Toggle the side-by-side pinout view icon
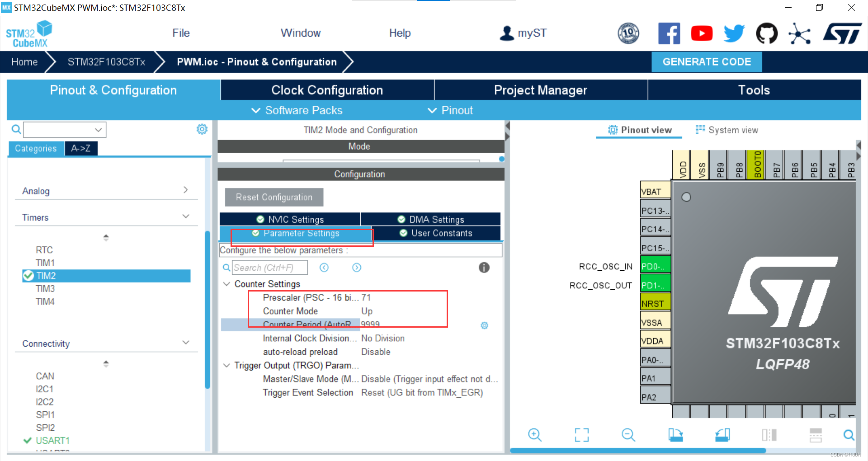The width and height of the screenshot is (868, 461). pyautogui.click(x=769, y=435)
